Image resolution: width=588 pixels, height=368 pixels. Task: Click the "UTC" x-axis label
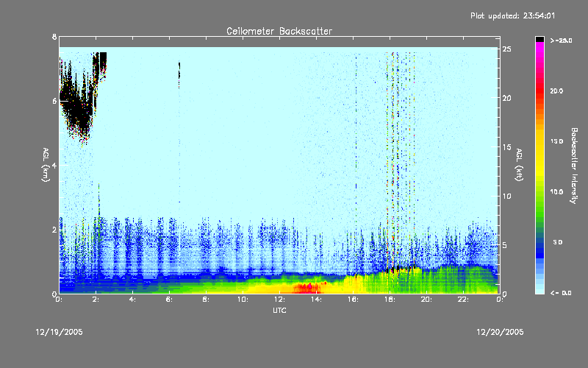click(x=279, y=310)
